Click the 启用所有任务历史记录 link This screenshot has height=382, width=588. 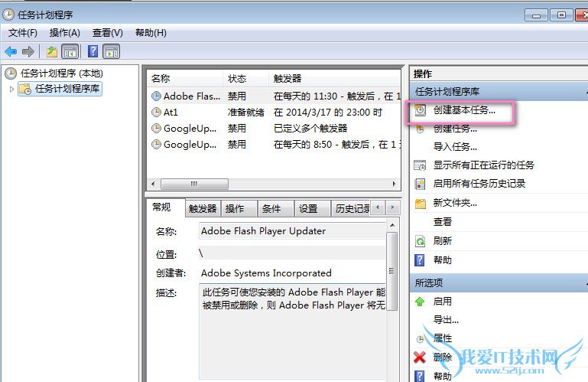(479, 184)
